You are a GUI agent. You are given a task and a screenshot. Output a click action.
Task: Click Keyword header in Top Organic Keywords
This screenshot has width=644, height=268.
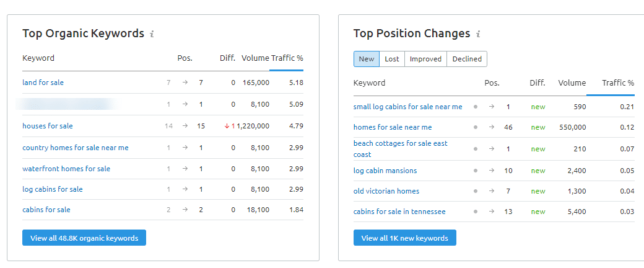point(38,58)
